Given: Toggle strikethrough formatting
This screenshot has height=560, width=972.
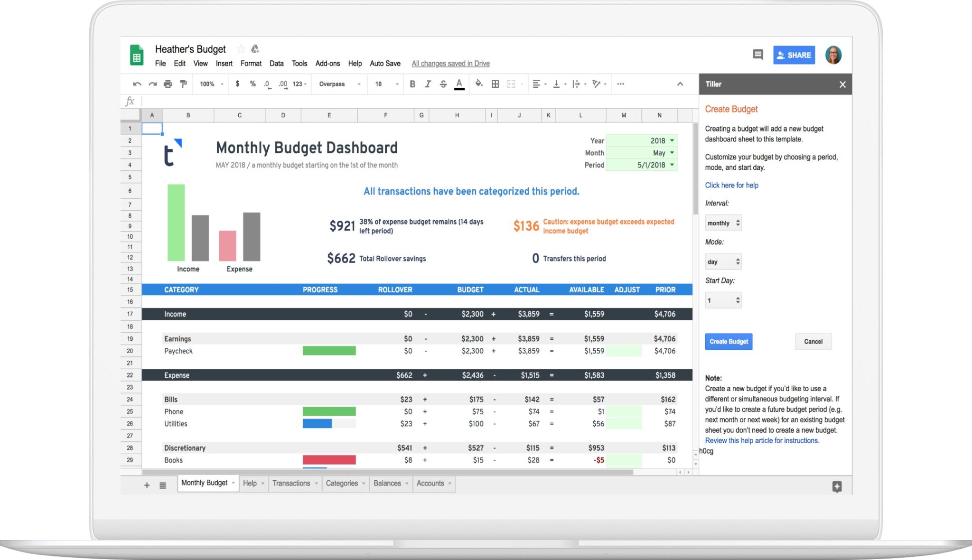Looking at the screenshot, I should 443,84.
